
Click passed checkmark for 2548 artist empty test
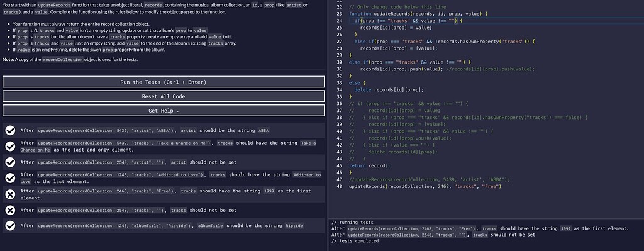(x=10, y=162)
